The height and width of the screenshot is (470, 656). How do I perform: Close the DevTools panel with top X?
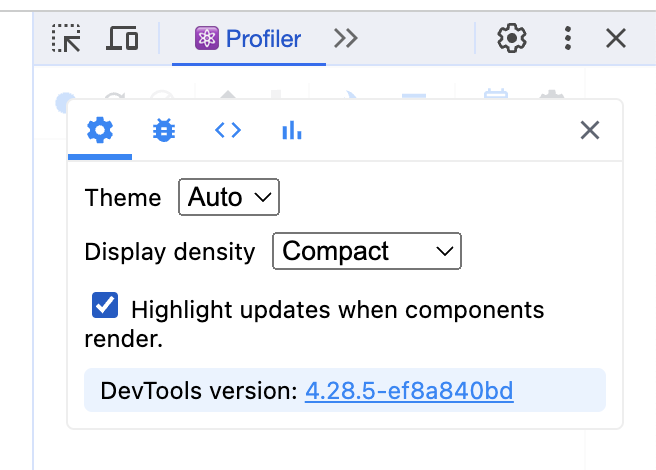[616, 38]
